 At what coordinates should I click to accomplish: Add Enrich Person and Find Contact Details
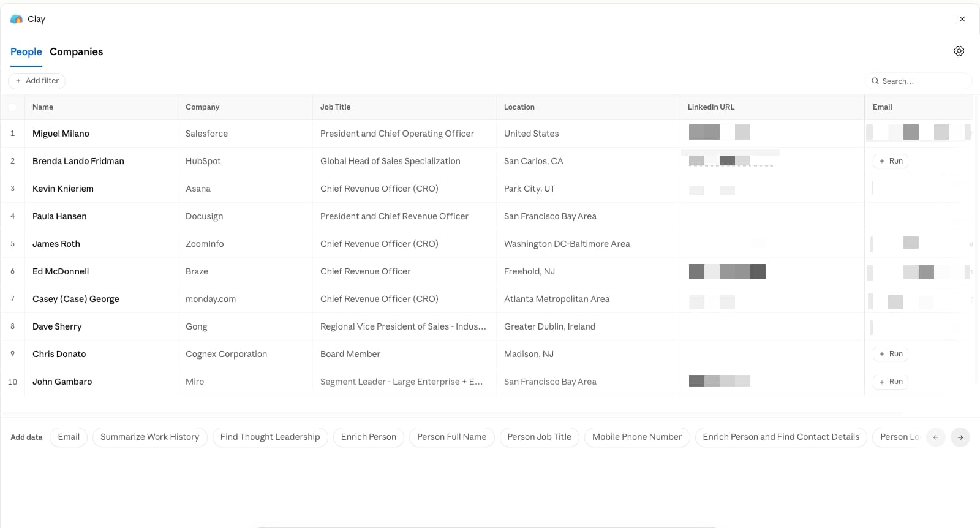pyautogui.click(x=781, y=437)
